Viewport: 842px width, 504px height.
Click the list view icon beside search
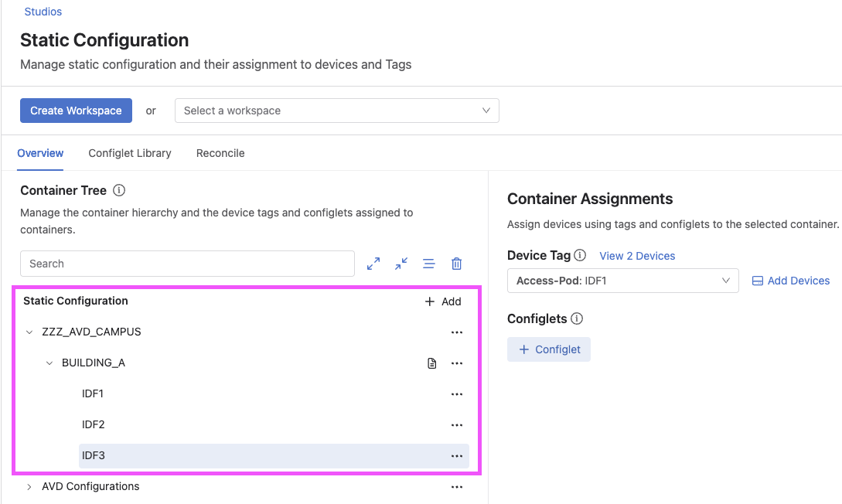pos(429,264)
